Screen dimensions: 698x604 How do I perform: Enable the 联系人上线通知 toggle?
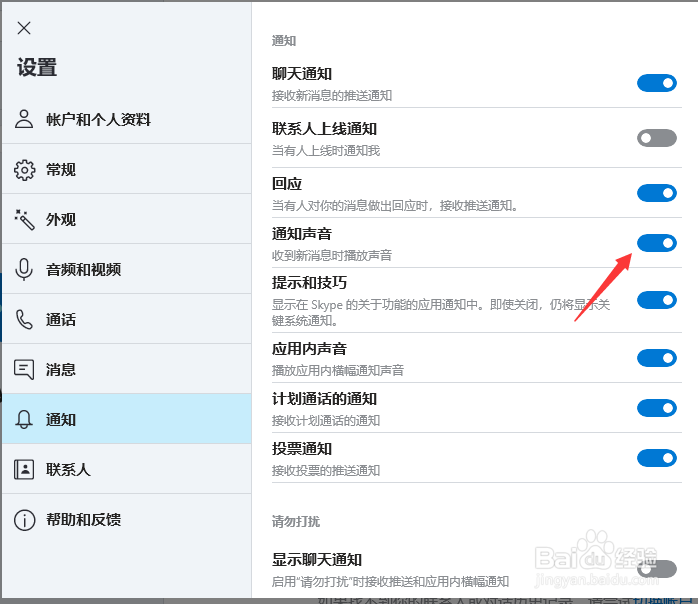click(x=657, y=138)
